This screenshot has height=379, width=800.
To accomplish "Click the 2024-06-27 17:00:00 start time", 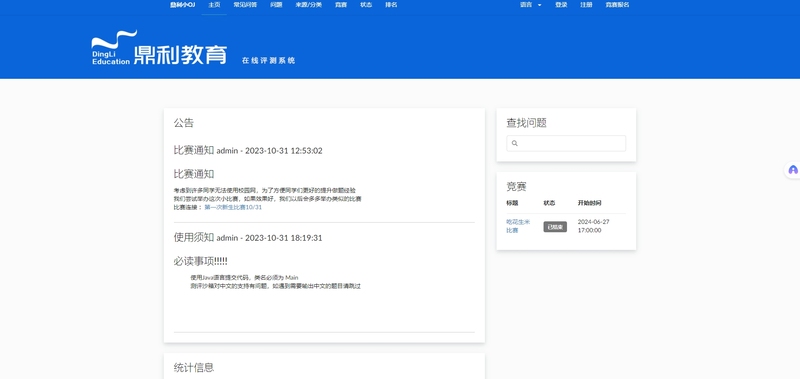I will click(x=593, y=226).
